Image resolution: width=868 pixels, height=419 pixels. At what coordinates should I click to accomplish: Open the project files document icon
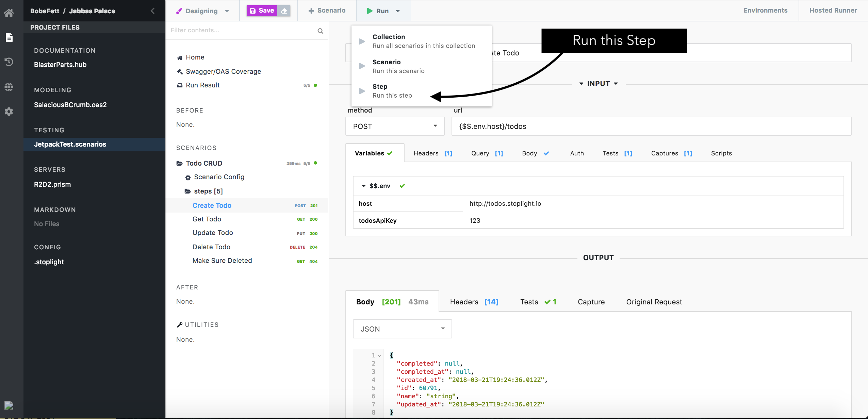[9, 37]
